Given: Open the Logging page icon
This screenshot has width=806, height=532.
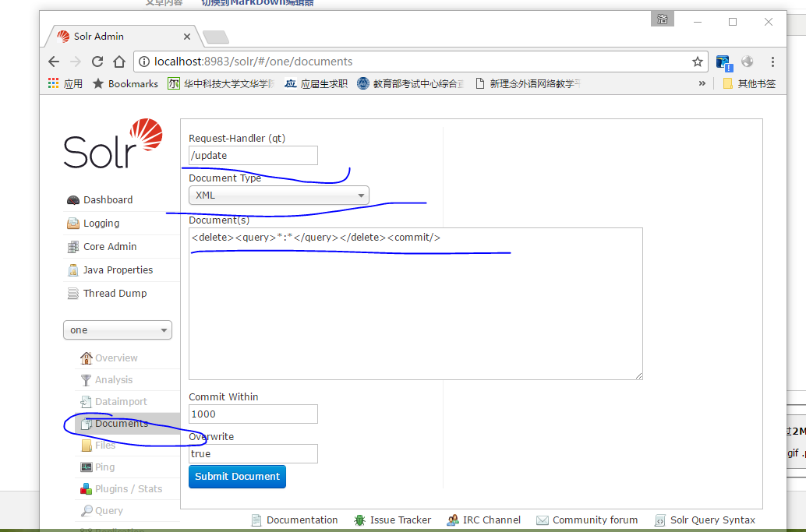Looking at the screenshot, I should tap(73, 224).
